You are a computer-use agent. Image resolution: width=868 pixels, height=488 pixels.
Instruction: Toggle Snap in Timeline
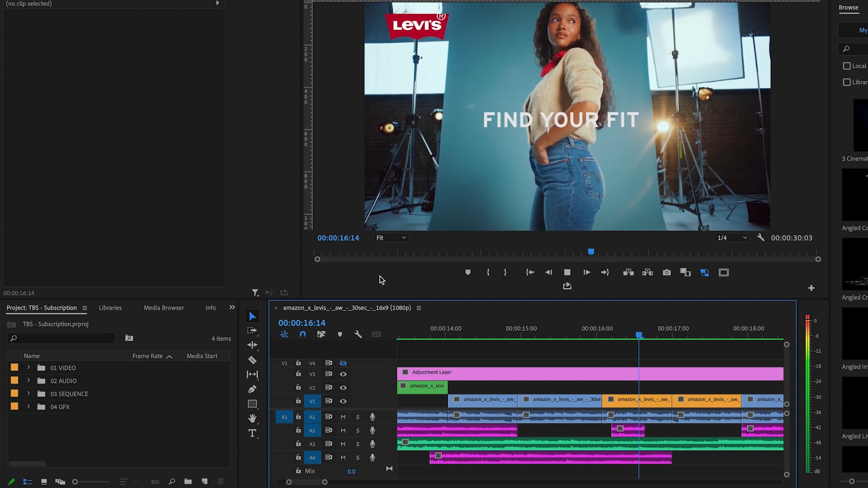pyautogui.click(x=303, y=334)
